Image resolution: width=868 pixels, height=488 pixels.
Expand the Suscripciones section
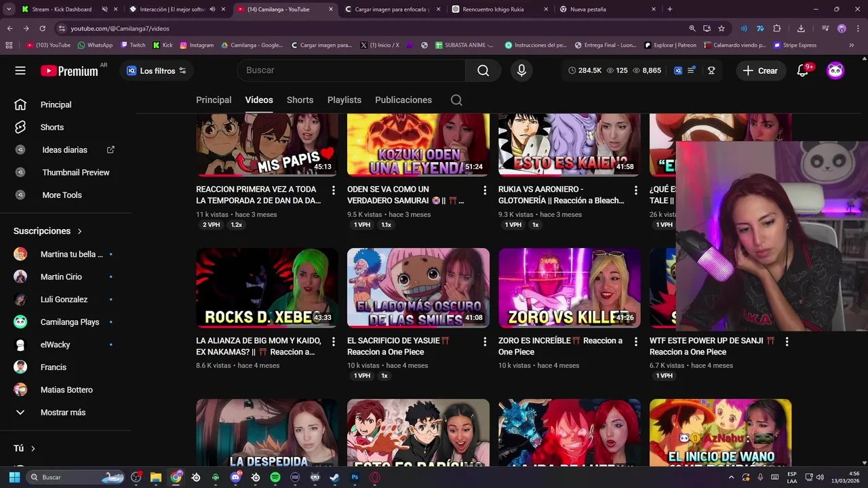[48, 231]
